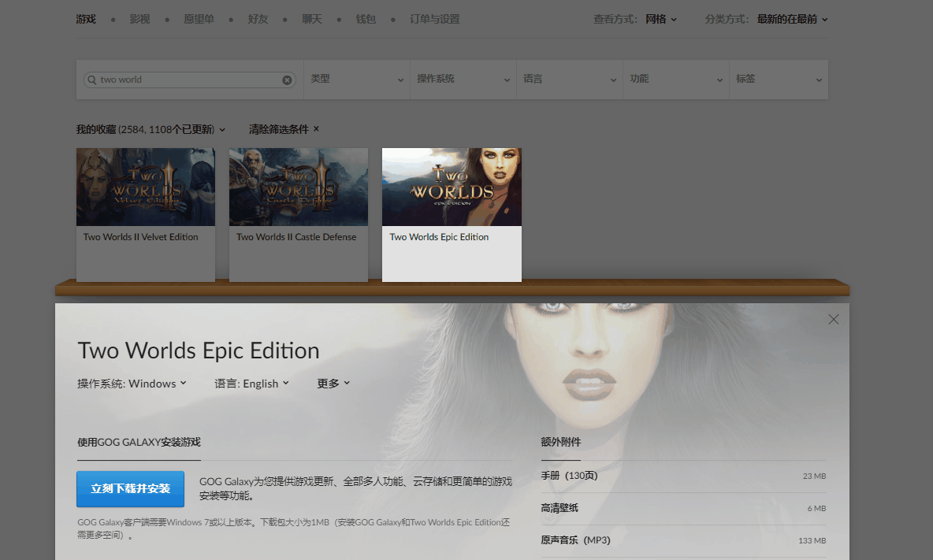Image resolution: width=933 pixels, height=560 pixels.
Task: Select Two Worlds Epic Edition cover image
Action: [x=452, y=187]
